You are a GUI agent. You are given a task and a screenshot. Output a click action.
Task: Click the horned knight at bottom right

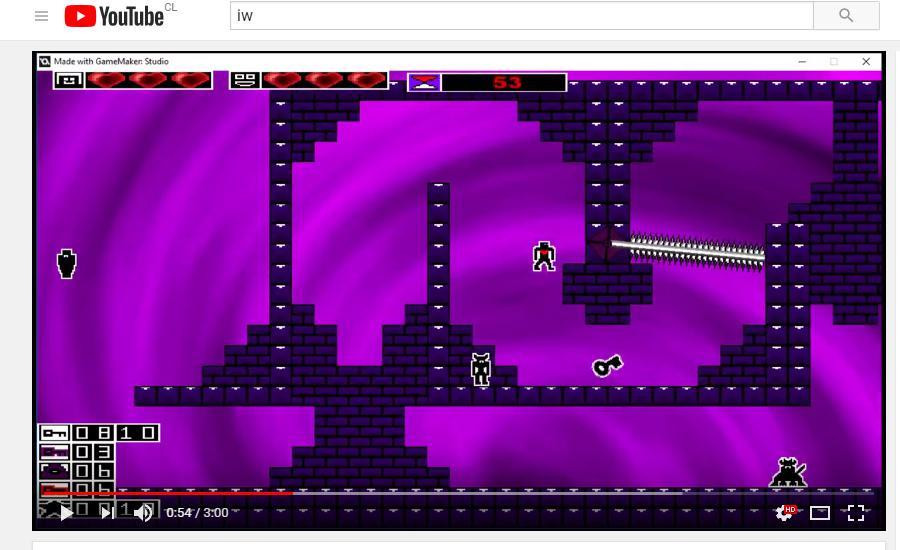[788, 473]
